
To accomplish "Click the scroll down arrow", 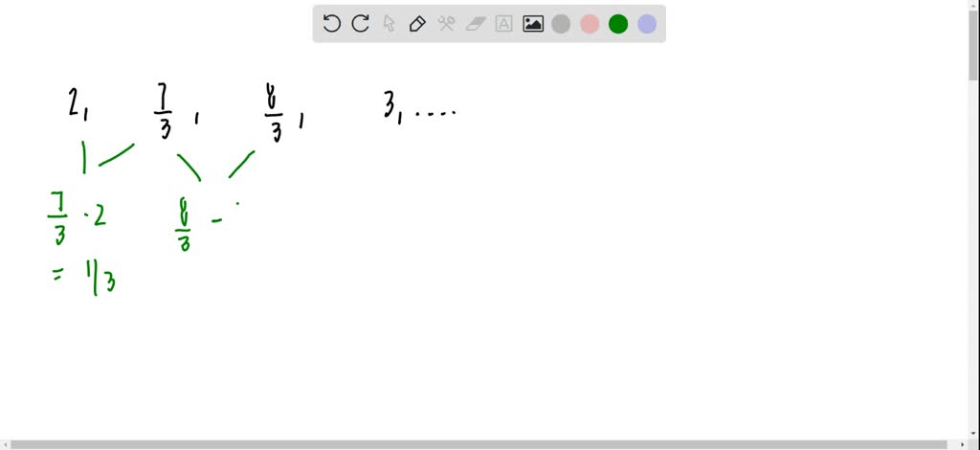I will [974, 434].
